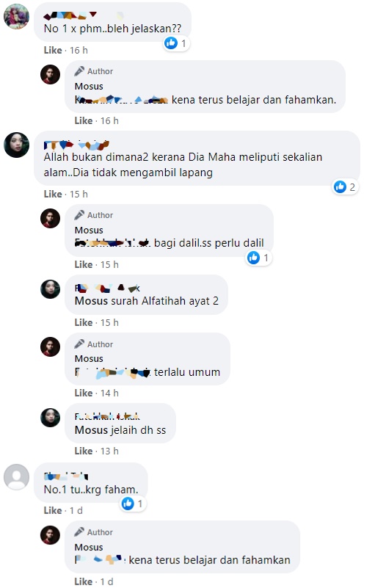
Task: Open the 13 h timestamp link
Action: point(109,451)
